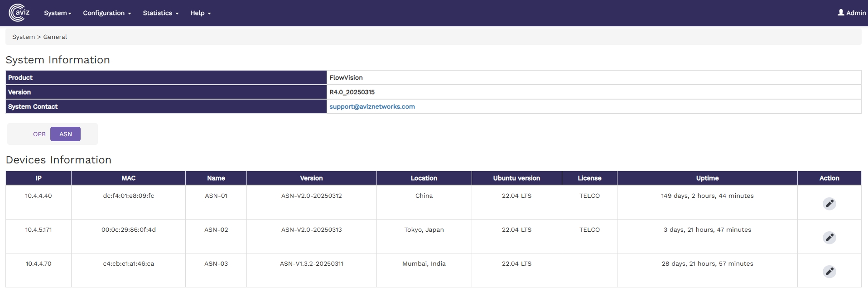Select the ASN toggle option
The image size is (868, 301).
pyautogui.click(x=65, y=134)
